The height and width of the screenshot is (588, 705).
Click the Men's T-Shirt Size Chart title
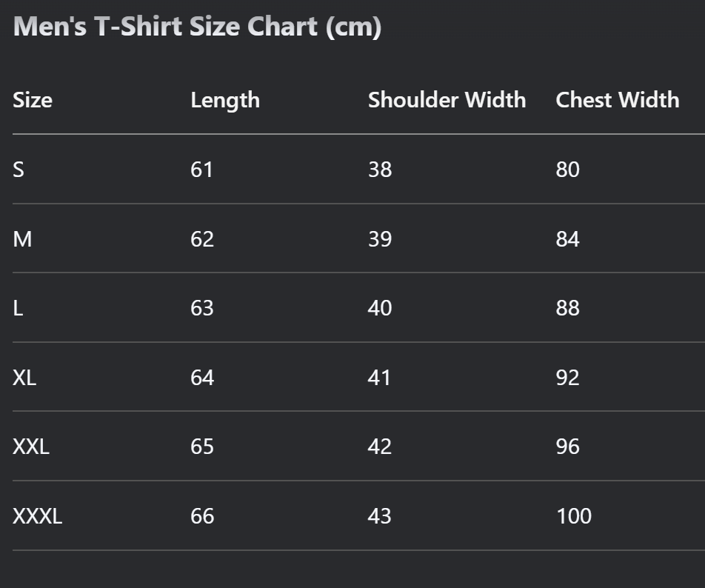pos(198,27)
